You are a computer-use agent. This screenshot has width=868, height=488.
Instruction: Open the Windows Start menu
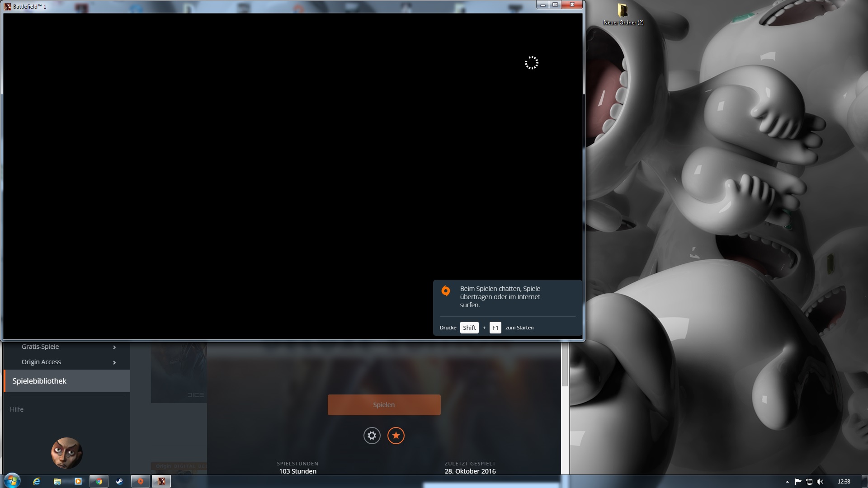[12, 481]
